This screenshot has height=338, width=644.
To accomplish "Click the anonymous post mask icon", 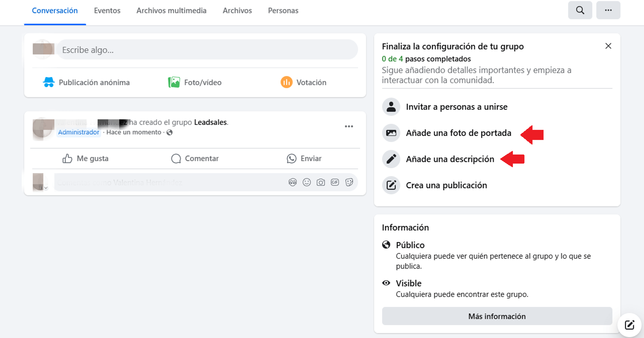I will (48, 82).
